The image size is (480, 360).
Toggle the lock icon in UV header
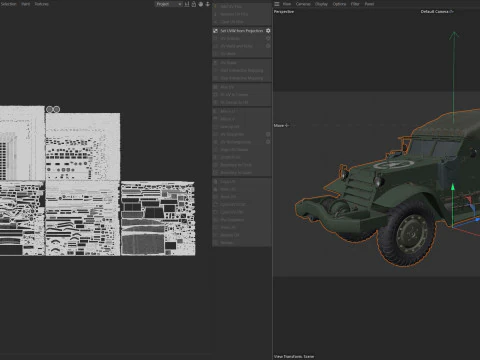coord(194,4)
